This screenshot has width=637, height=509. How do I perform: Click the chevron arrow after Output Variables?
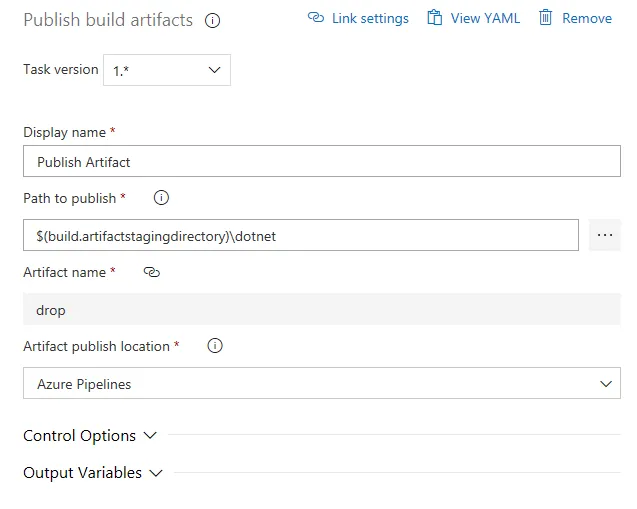pyautogui.click(x=156, y=473)
